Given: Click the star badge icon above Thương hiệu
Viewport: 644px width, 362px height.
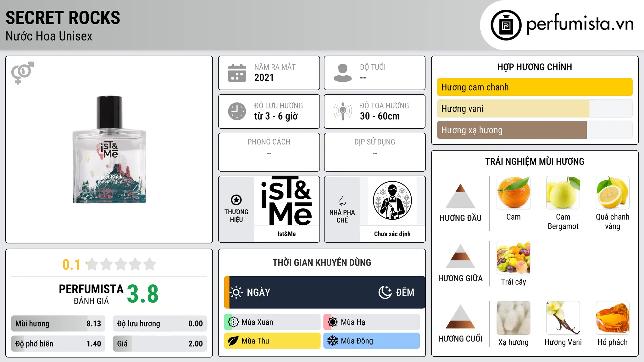Looking at the screenshot, I should (x=236, y=200).
